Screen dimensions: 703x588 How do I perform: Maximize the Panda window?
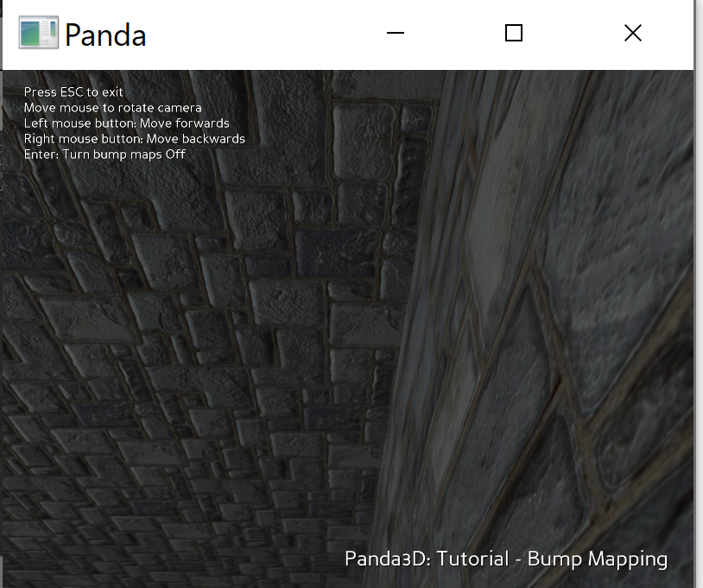[514, 34]
